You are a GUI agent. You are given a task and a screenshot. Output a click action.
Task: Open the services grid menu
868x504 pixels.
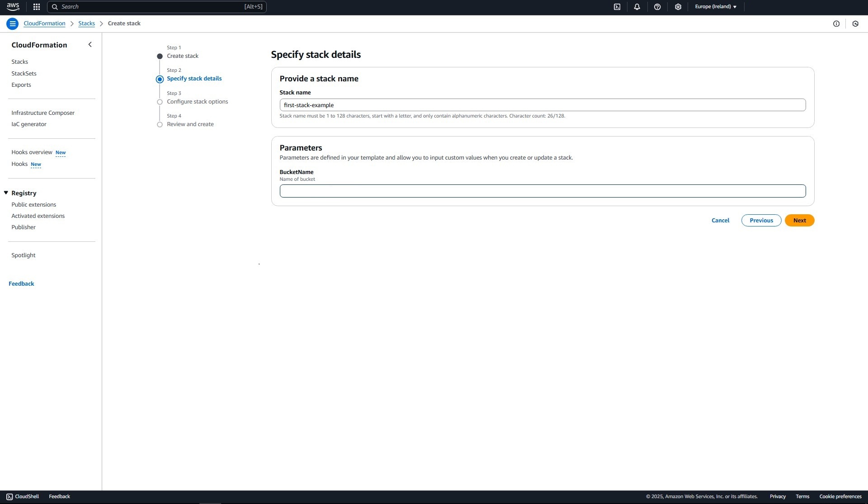[x=37, y=7]
